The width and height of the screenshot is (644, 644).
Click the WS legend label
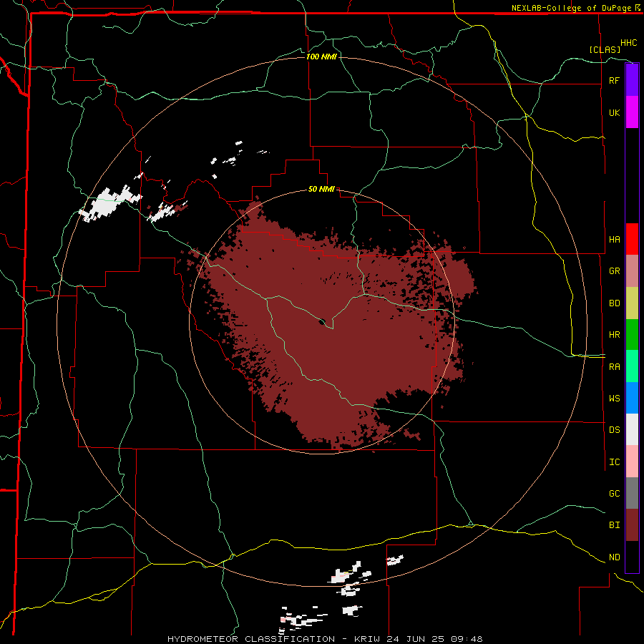(x=614, y=398)
